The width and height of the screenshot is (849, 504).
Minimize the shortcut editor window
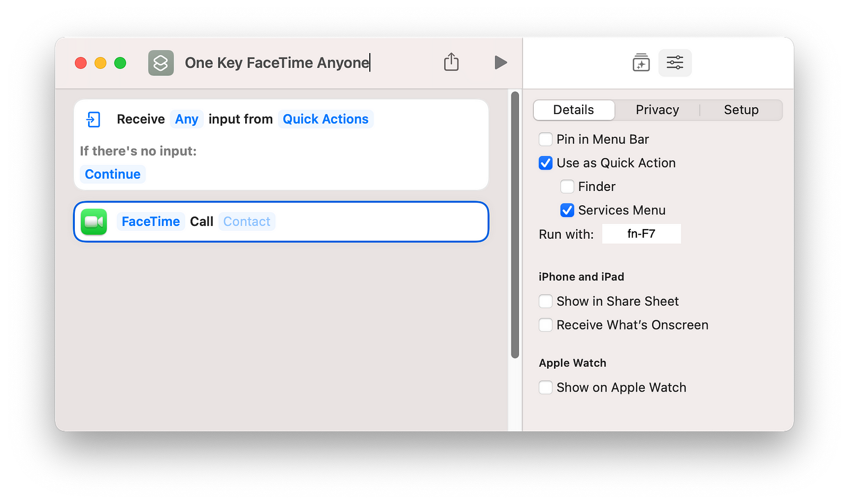point(100,63)
